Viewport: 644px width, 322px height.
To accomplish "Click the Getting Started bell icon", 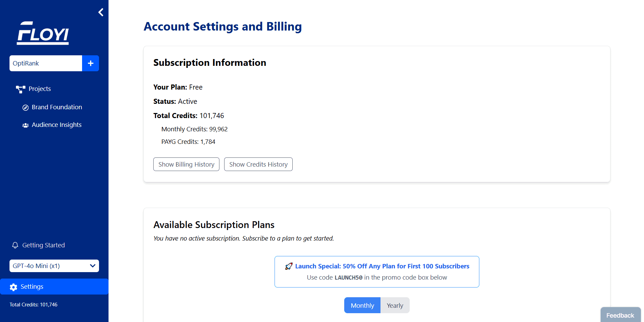I will [15, 245].
